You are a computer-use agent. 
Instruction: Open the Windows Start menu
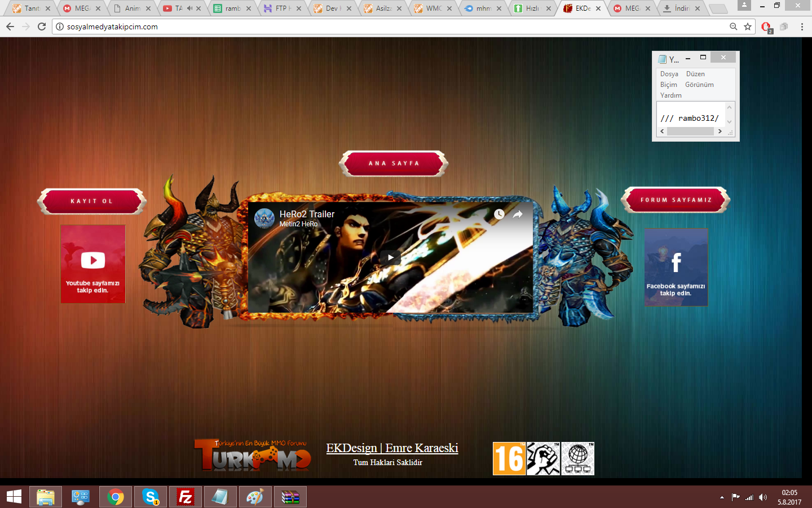14,497
